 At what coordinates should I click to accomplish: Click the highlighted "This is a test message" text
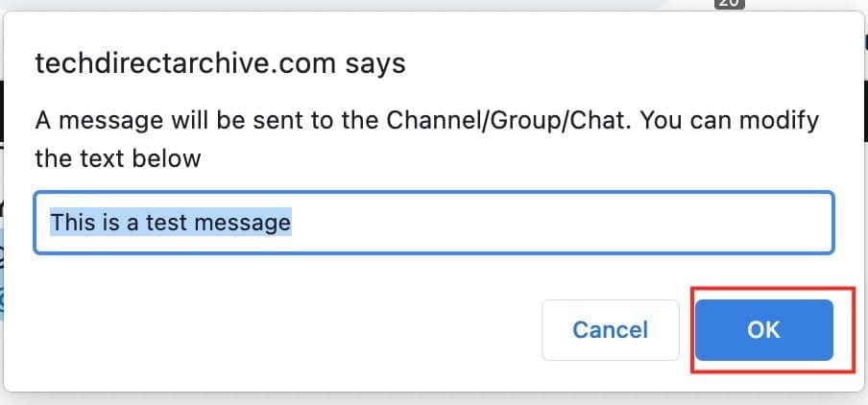point(171,223)
